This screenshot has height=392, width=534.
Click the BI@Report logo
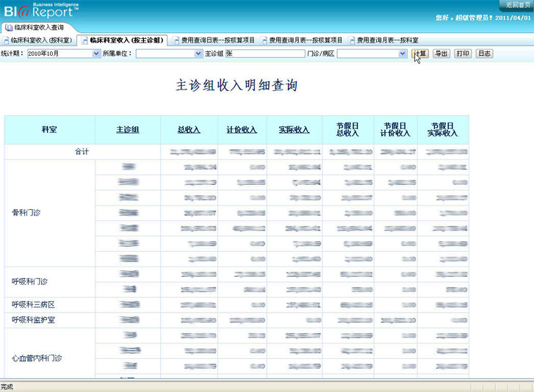(x=41, y=10)
